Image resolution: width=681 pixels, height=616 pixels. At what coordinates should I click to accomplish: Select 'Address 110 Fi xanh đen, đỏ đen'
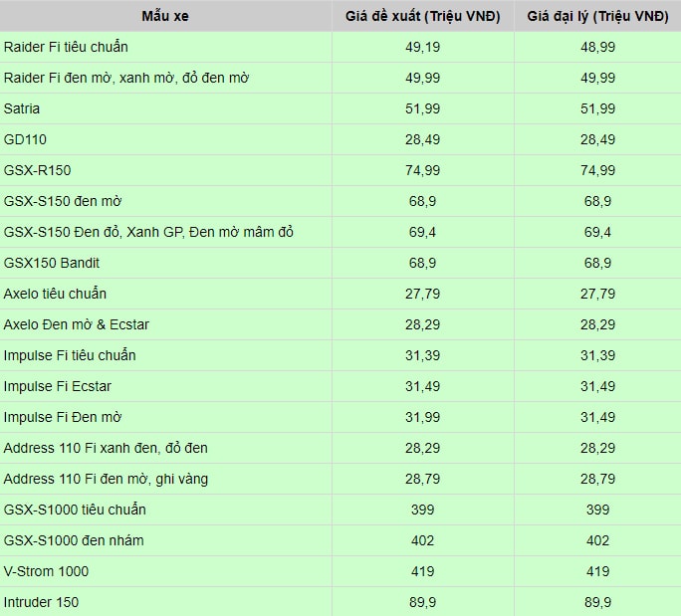coord(106,448)
